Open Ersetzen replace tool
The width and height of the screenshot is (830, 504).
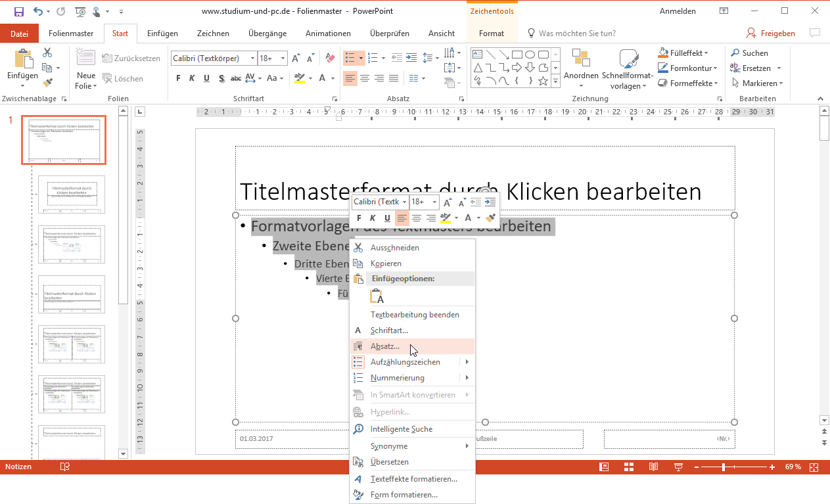tap(756, 68)
